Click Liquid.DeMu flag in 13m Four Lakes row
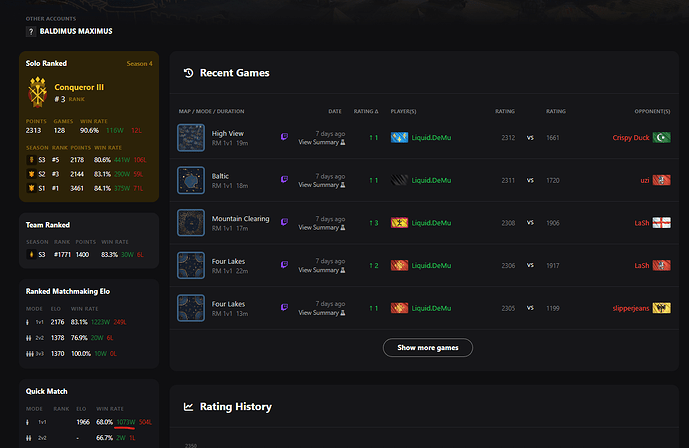 [x=399, y=308]
